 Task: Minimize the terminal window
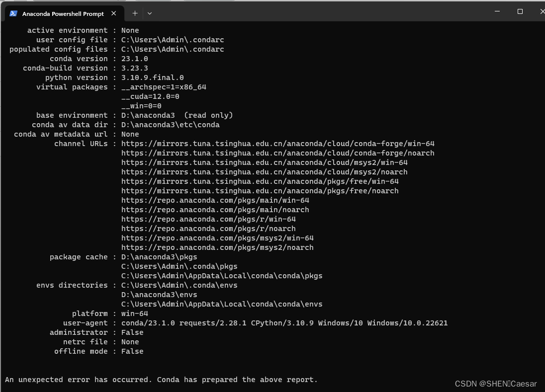tap(497, 11)
